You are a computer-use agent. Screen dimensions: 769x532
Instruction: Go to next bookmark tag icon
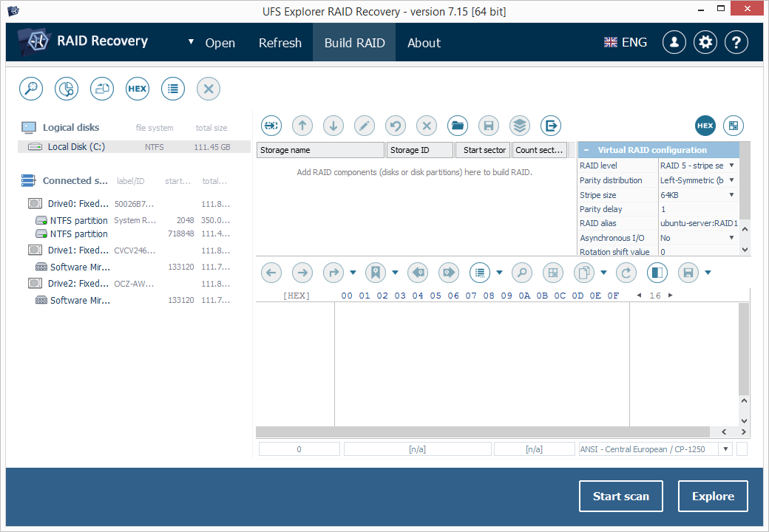449,273
